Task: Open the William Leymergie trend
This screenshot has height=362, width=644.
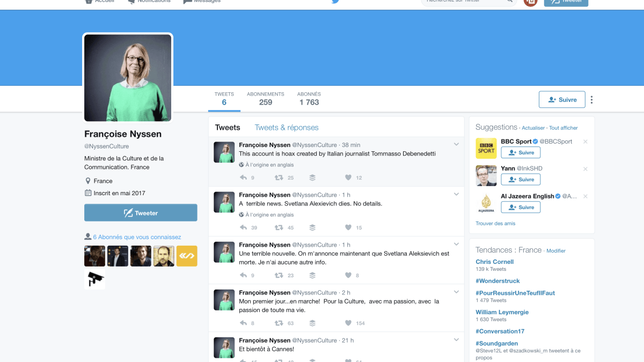Action: tap(502, 312)
